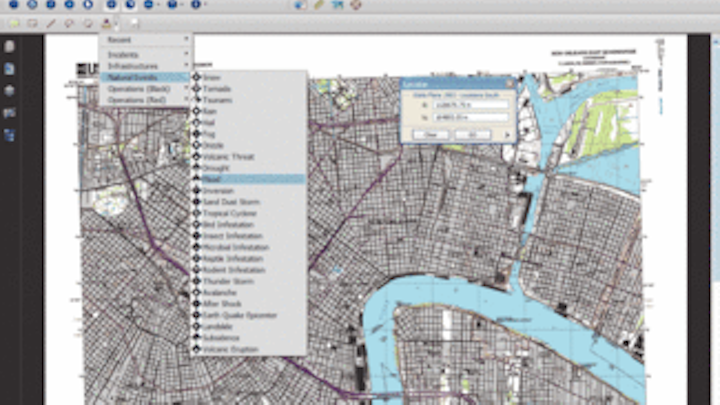The image size is (720, 405).
Task: Click the measuring ruler icon in top toolbar
Action: pos(318,5)
